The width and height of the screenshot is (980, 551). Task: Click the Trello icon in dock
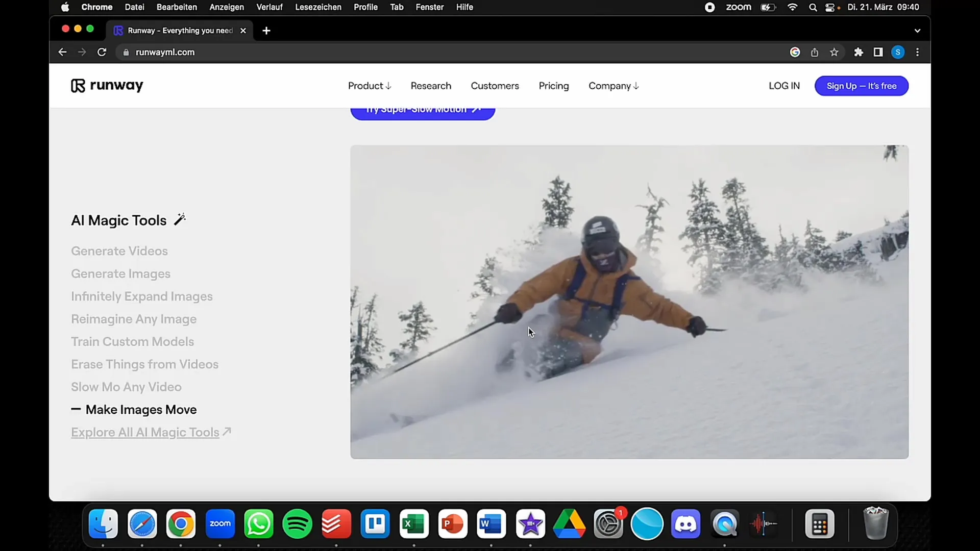376,523
